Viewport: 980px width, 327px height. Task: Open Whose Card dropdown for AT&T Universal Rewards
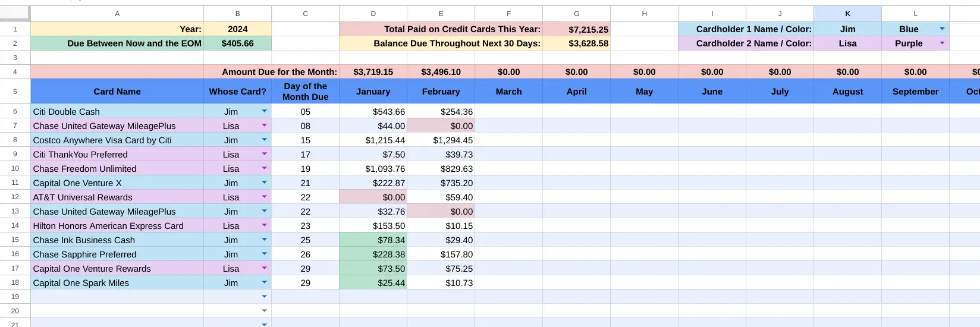(264, 197)
